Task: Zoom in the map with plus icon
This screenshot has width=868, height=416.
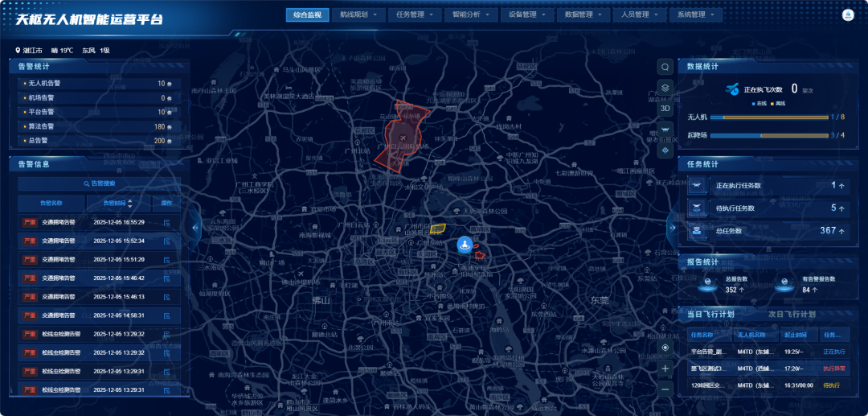Action: [x=665, y=369]
